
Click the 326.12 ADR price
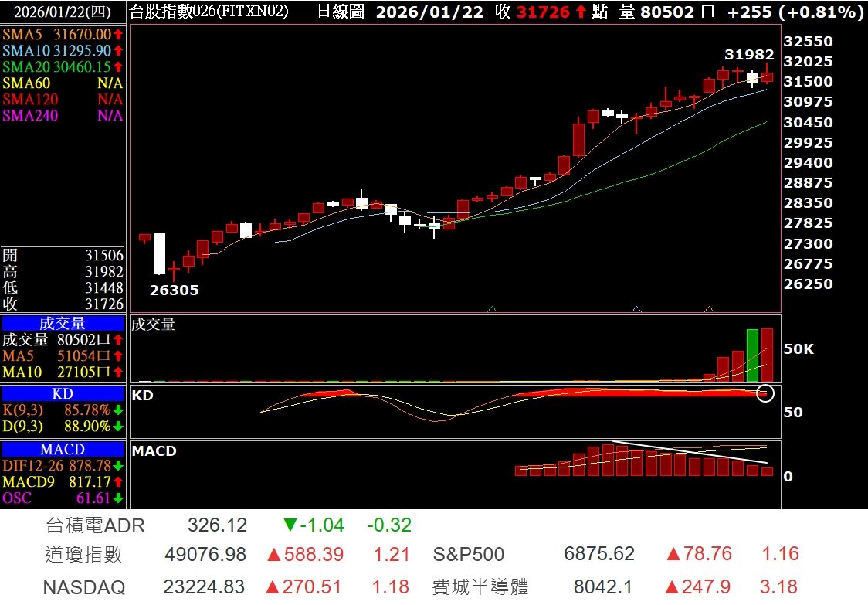coord(217,525)
